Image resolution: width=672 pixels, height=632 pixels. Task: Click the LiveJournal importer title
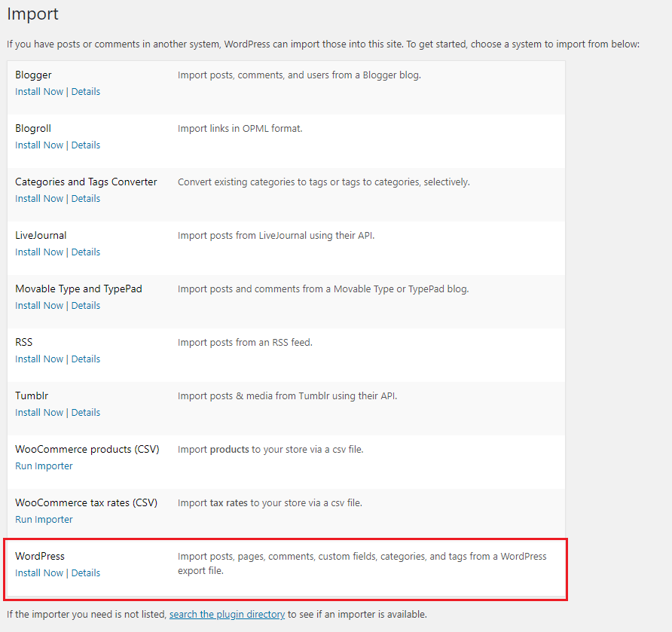point(41,235)
